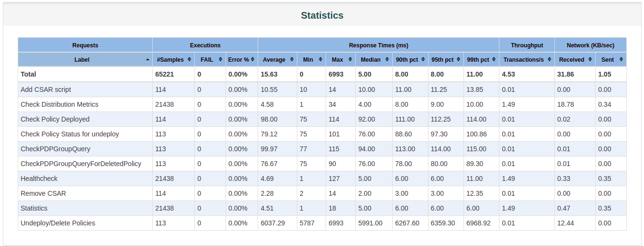Sort by Sent column header
Viewport: 644px width, 246px height.
pyautogui.click(x=611, y=60)
